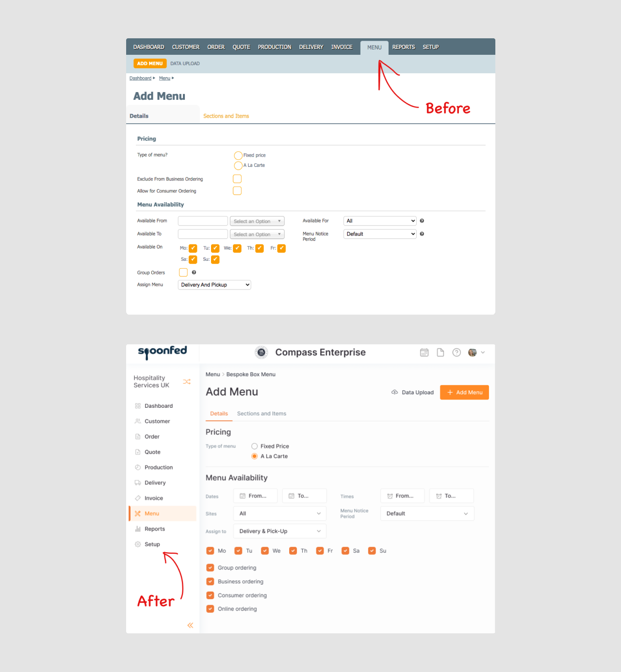Screen dimensions: 621x672
Task: Uncheck the Sa day checkbox
Action: click(345, 551)
